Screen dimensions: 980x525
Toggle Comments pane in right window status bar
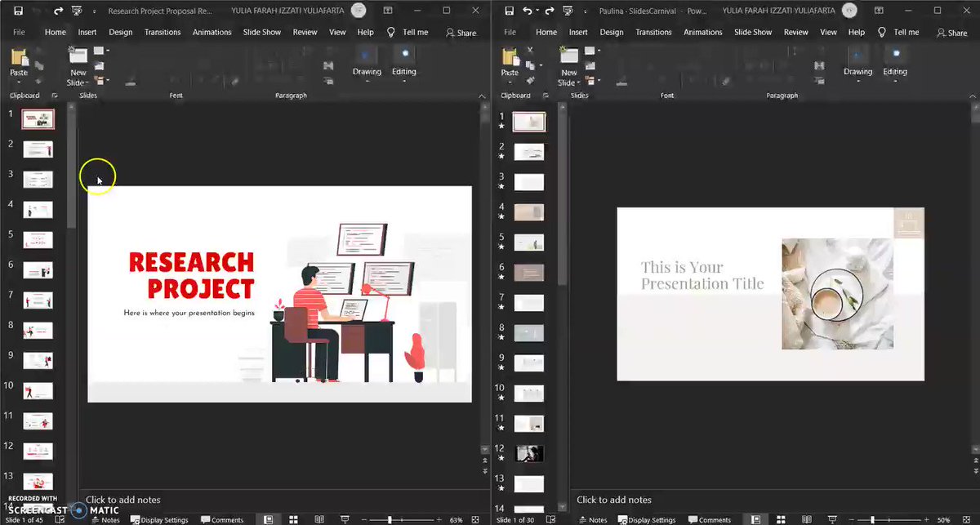(x=709, y=520)
